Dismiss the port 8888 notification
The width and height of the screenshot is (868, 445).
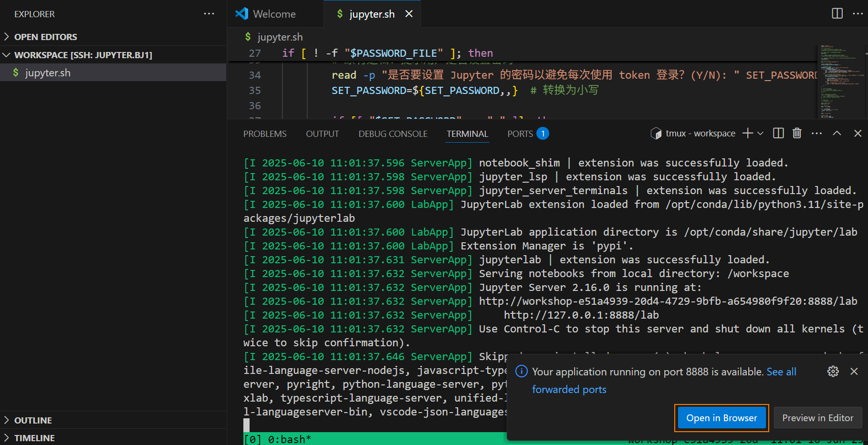(854, 372)
